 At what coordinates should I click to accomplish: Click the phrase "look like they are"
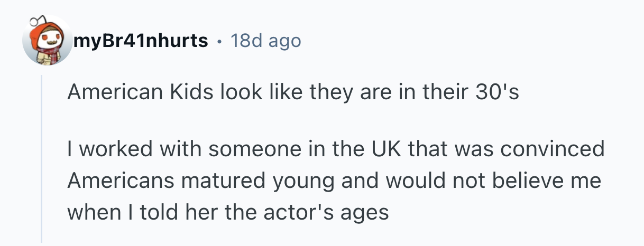[279, 93]
